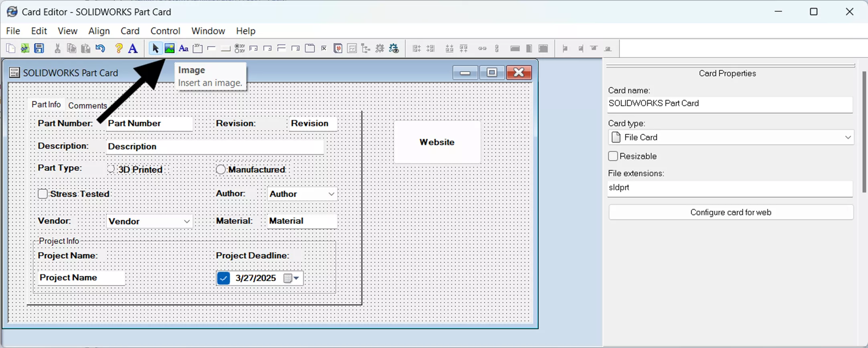
Task: Click the Make Same Width icon
Action: point(515,48)
